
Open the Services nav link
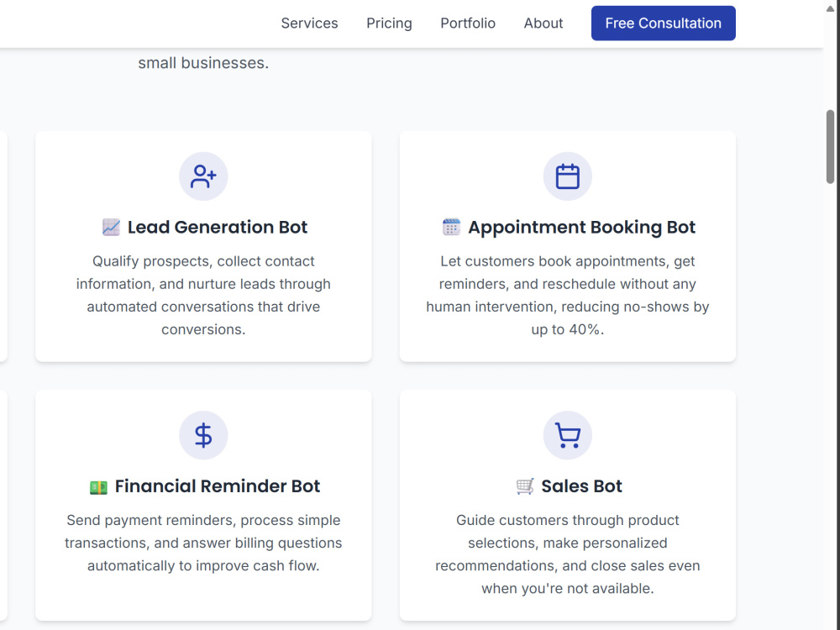309,23
